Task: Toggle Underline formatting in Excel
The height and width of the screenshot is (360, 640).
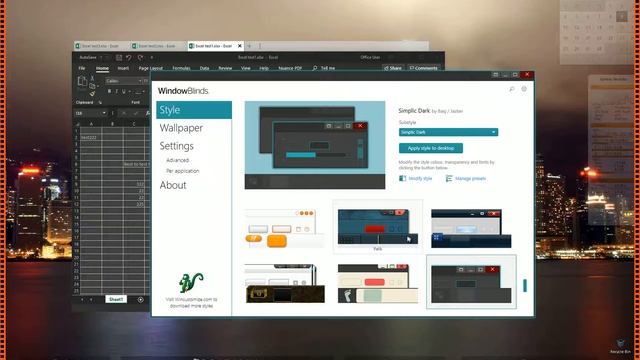Action: coord(124,91)
